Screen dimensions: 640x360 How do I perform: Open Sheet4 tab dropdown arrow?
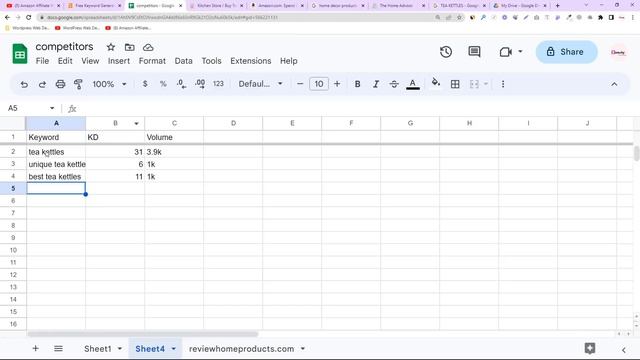coord(173,349)
